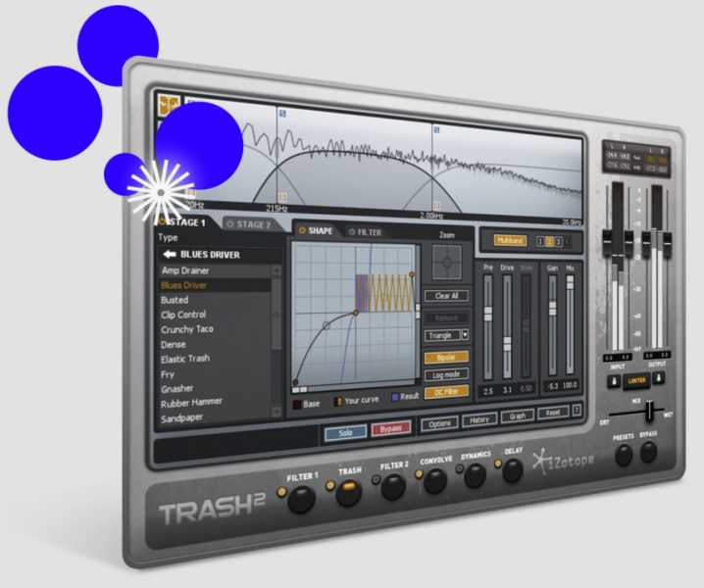Click the Triangle waveform selection box
Image resolution: width=704 pixels, height=588 pixels.
coord(442,335)
